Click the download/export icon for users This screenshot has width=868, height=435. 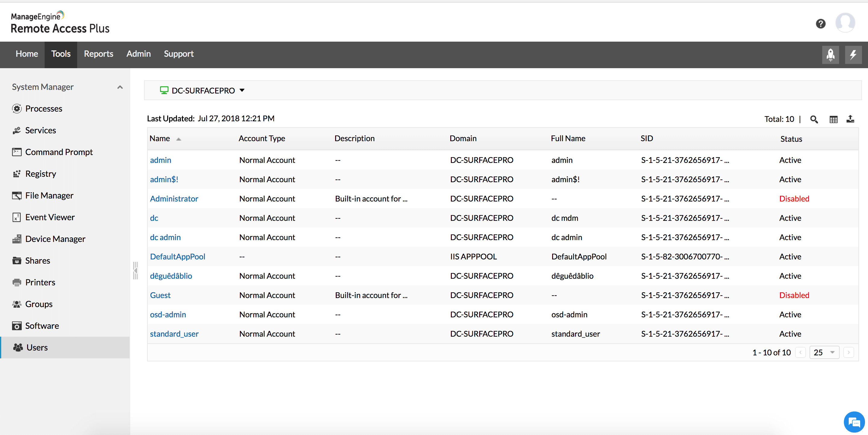[x=851, y=118]
